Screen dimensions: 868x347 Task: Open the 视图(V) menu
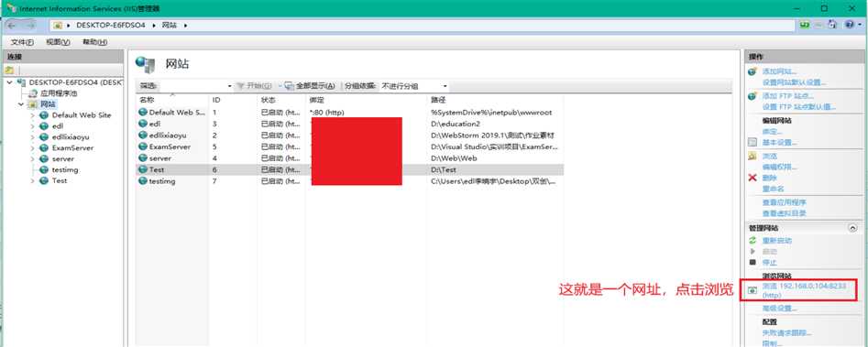coord(58,42)
